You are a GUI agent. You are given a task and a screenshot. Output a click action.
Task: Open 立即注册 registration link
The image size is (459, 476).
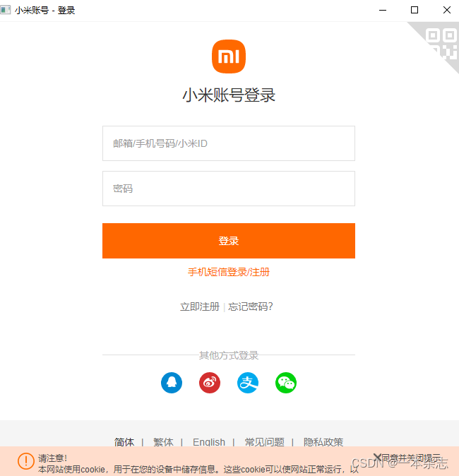coord(200,307)
